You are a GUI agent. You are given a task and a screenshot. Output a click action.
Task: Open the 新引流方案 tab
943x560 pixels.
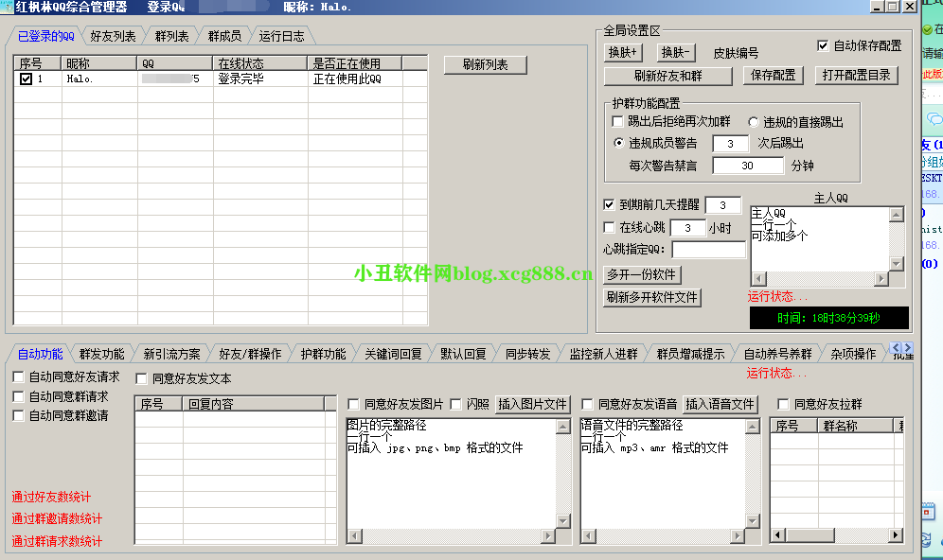click(x=171, y=354)
